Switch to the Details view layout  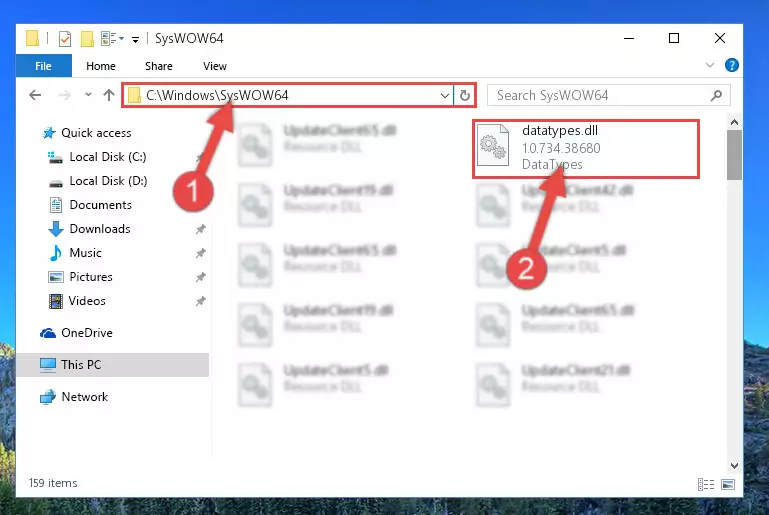click(706, 485)
